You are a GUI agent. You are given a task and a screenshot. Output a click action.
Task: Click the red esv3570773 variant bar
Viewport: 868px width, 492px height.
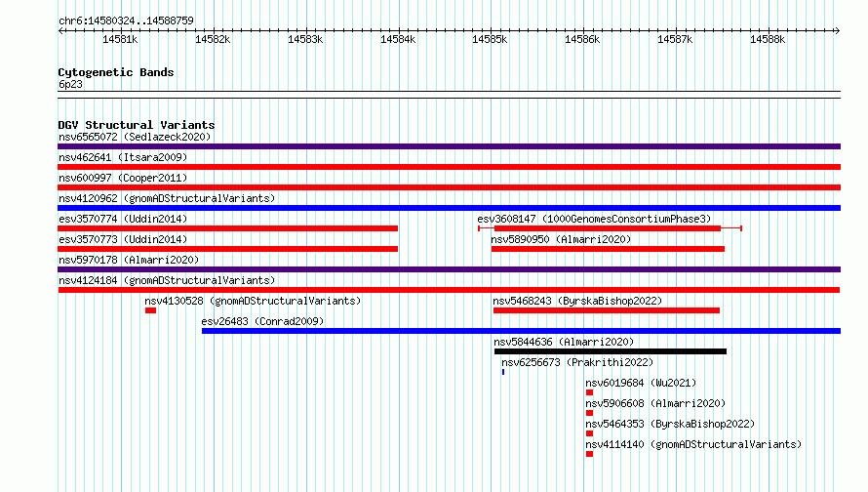pos(227,249)
